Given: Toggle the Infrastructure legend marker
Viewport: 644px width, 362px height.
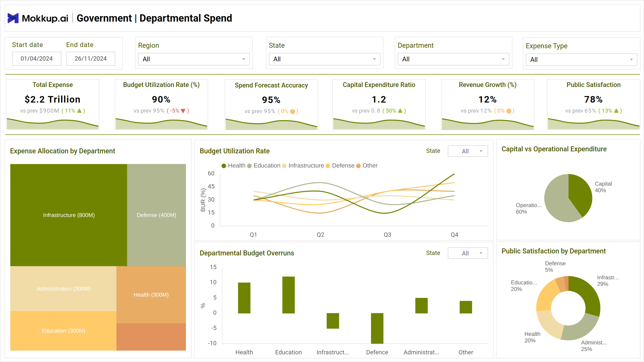Looking at the screenshot, I should 284,166.
